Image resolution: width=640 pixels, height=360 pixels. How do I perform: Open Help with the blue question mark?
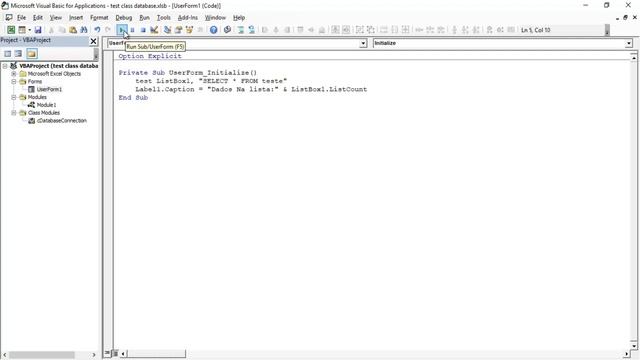click(213, 30)
